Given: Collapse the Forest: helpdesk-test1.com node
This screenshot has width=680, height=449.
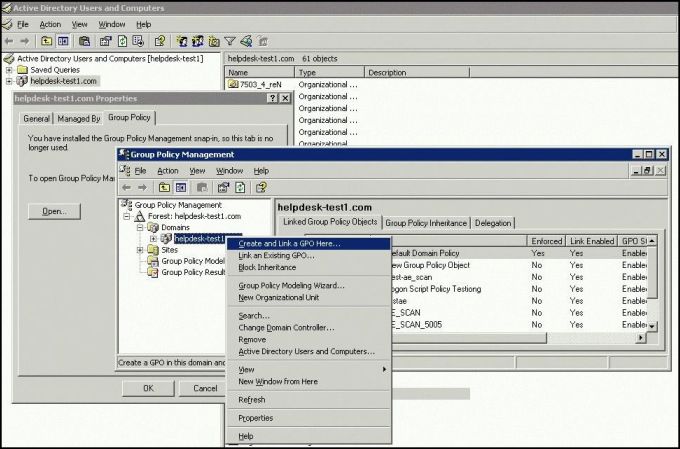Looking at the screenshot, I should tap(127, 216).
